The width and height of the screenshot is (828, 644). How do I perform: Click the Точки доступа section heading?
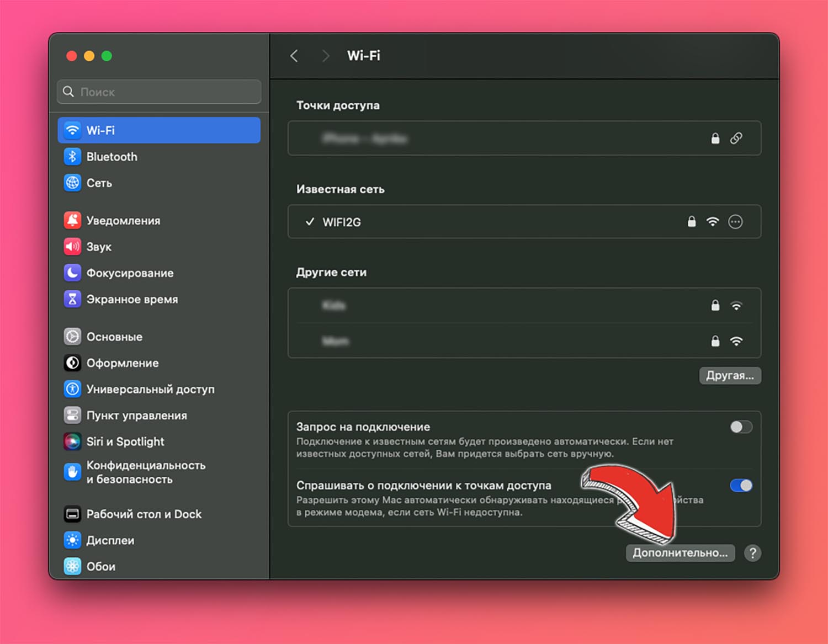point(338,105)
